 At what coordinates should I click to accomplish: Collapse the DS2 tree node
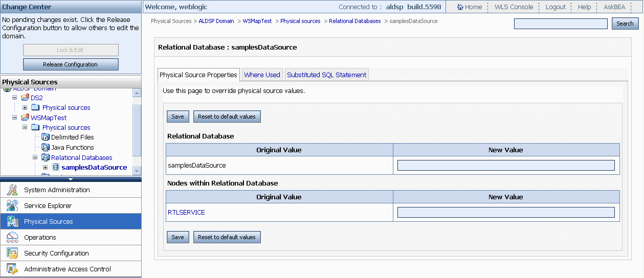pyautogui.click(x=15, y=98)
